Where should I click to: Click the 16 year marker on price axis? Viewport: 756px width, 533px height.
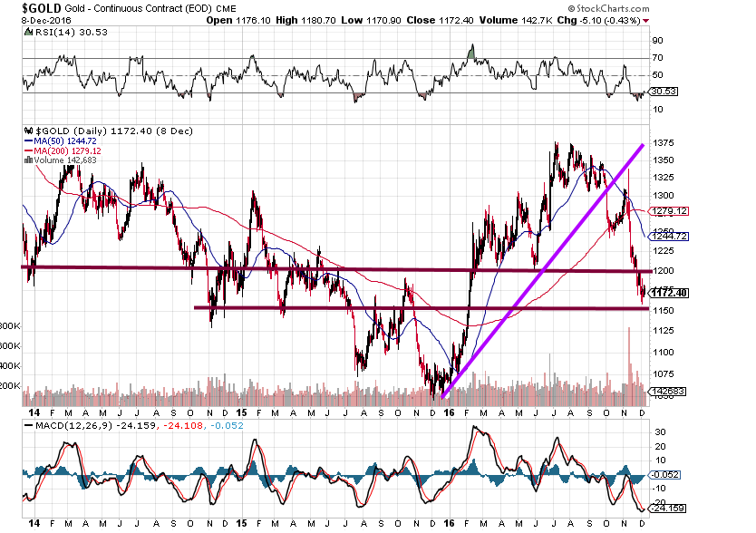[451, 412]
